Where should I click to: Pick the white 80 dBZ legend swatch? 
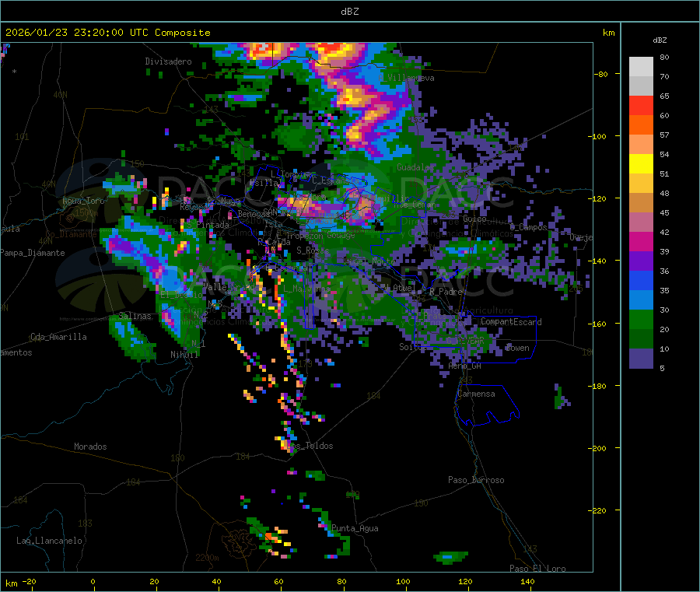point(641,67)
